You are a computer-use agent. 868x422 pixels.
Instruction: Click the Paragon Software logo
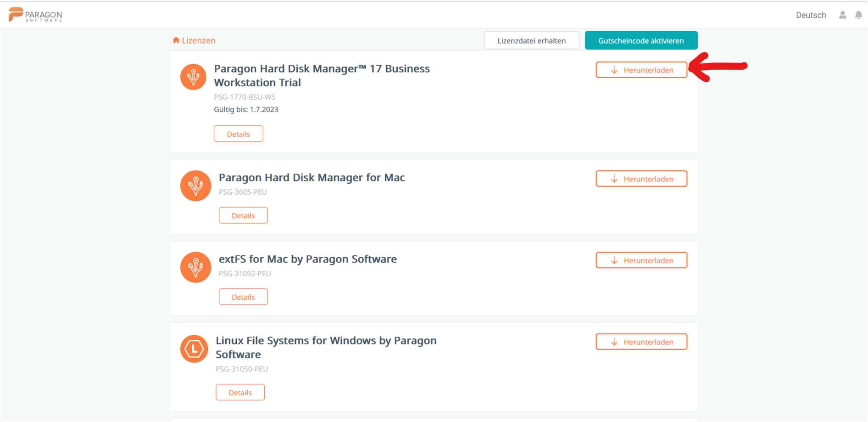[x=35, y=15]
